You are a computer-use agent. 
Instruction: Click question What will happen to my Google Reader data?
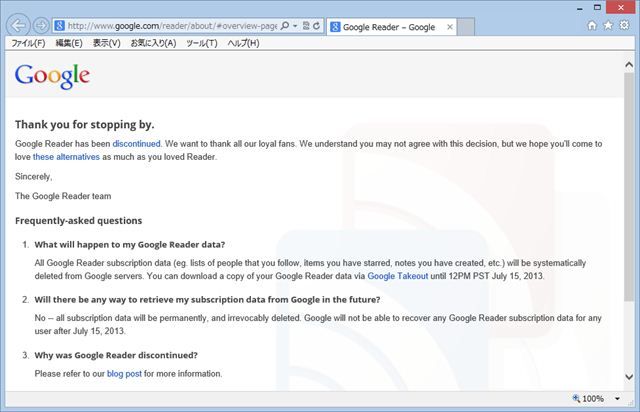click(x=129, y=245)
